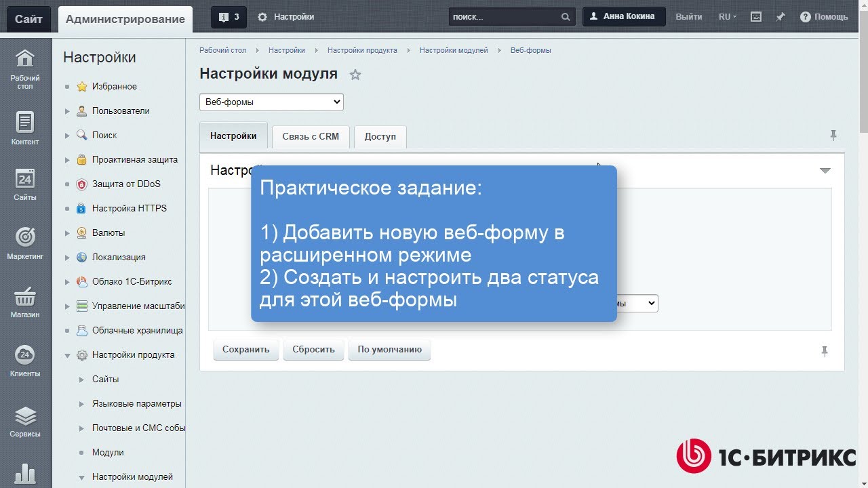The width and height of the screenshot is (868, 488).
Task: Expand the Поиск tree node arrow
Action: point(67,136)
